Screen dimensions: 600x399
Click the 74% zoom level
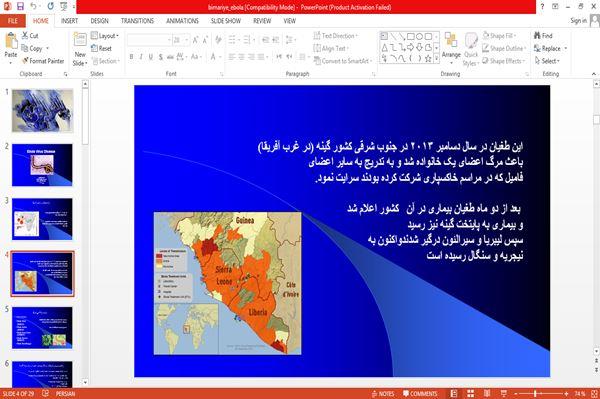[580, 394]
